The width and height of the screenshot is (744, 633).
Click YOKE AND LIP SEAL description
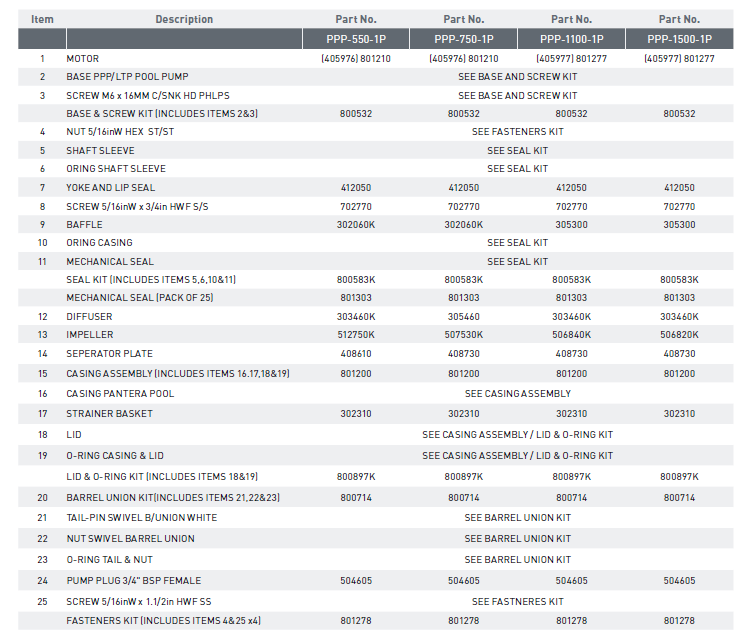pyautogui.click(x=111, y=188)
